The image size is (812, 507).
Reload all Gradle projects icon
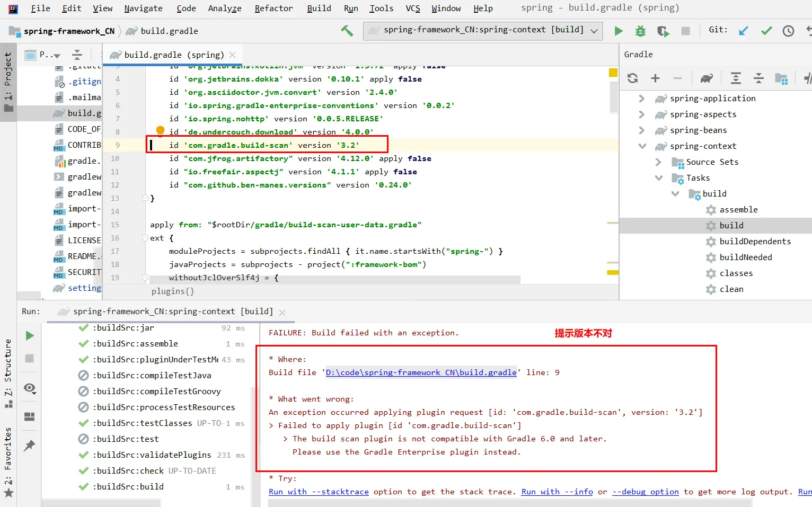(x=632, y=78)
